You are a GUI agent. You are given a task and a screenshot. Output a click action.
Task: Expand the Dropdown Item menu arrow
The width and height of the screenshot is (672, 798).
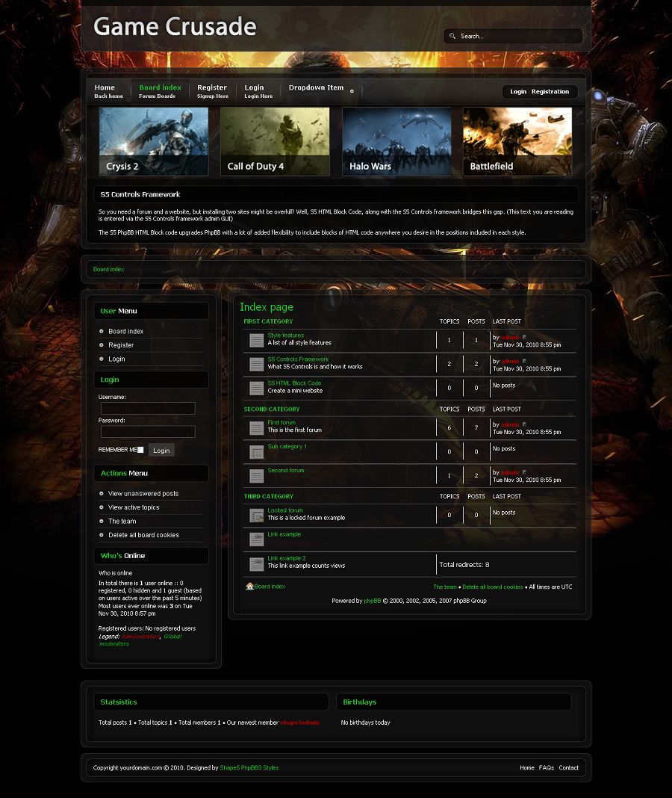(x=352, y=91)
